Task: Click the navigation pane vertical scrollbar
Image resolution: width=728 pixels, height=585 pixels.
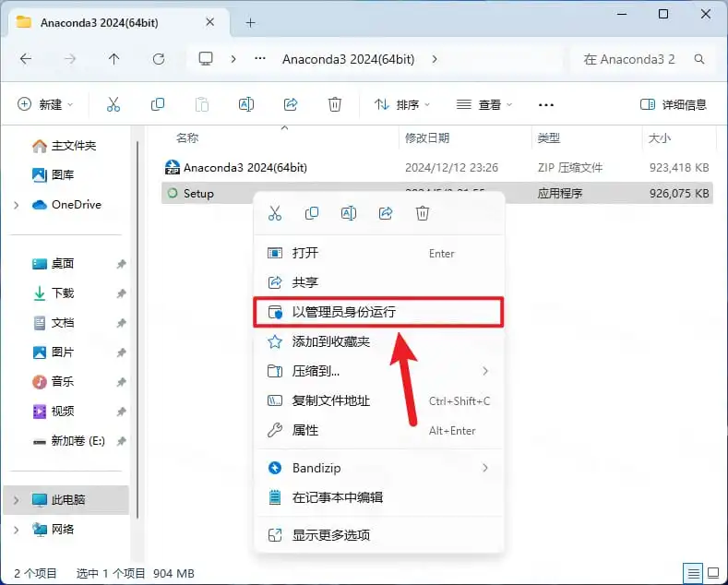Action: pos(137,329)
